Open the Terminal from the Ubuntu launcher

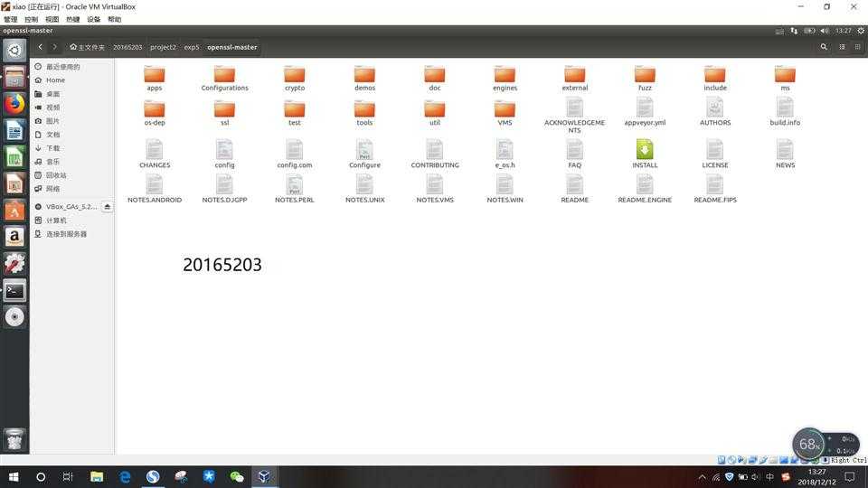point(14,290)
